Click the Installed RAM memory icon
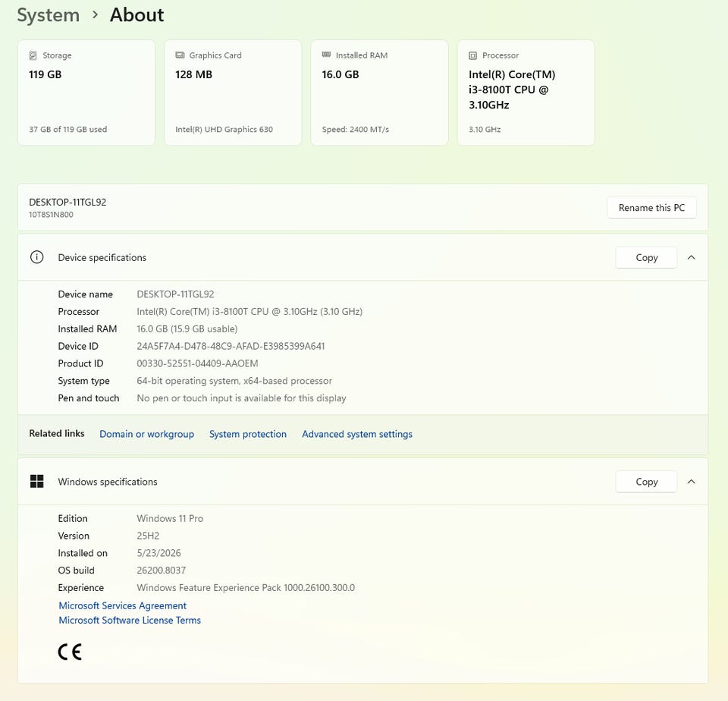Image resolution: width=728 pixels, height=701 pixels. 326,55
